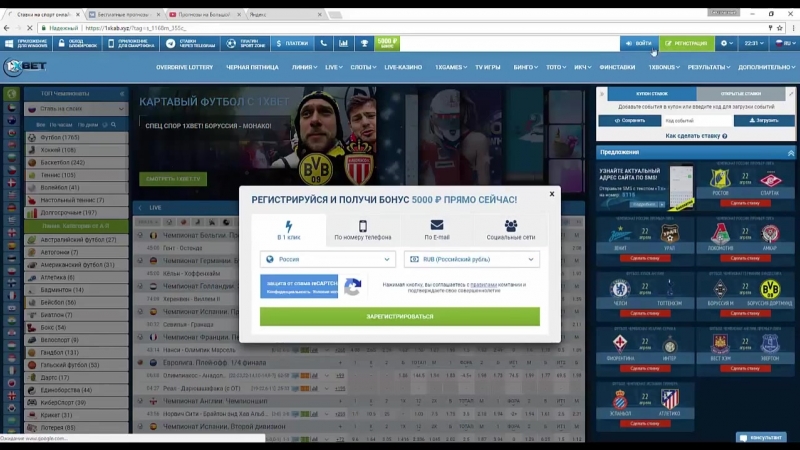Click the Сохранить coupon button

click(630, 121)
